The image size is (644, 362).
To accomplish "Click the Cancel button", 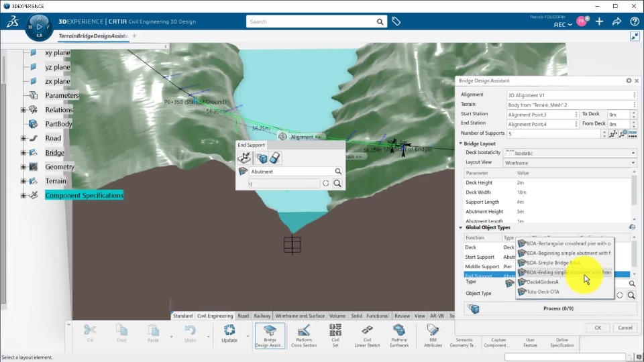I will 625,328.
